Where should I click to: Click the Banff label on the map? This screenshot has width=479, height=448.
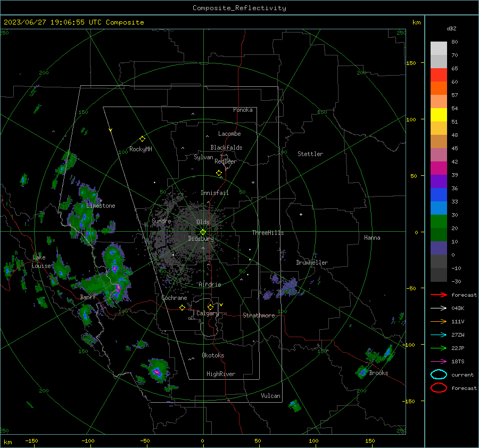tap(88, 297)
